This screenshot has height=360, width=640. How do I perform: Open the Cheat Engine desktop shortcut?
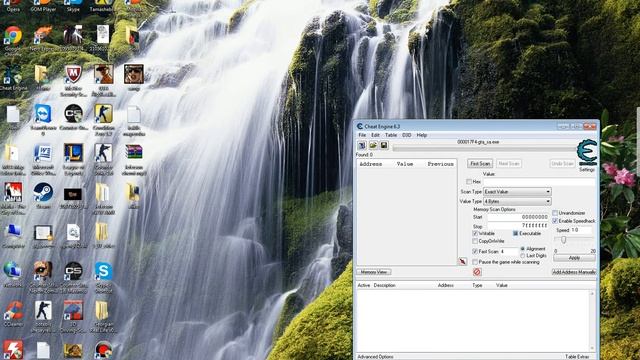click(x=13, y=76)
